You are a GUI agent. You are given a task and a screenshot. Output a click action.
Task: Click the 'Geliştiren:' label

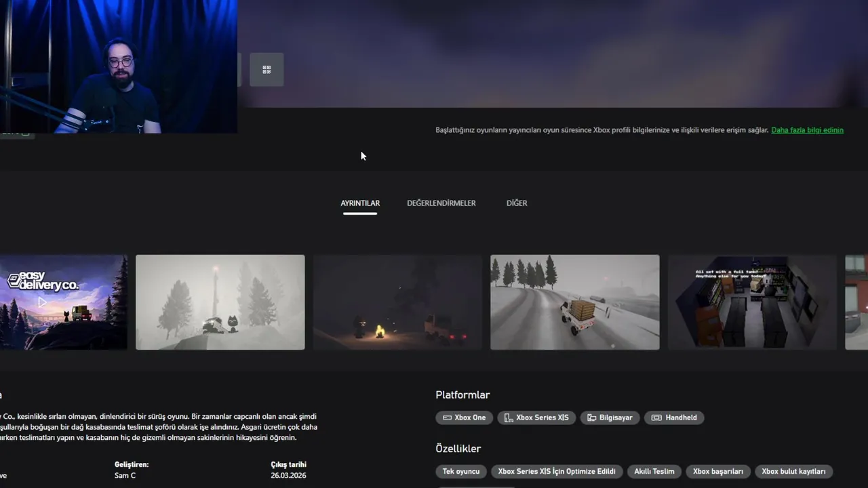click(132, 465)
